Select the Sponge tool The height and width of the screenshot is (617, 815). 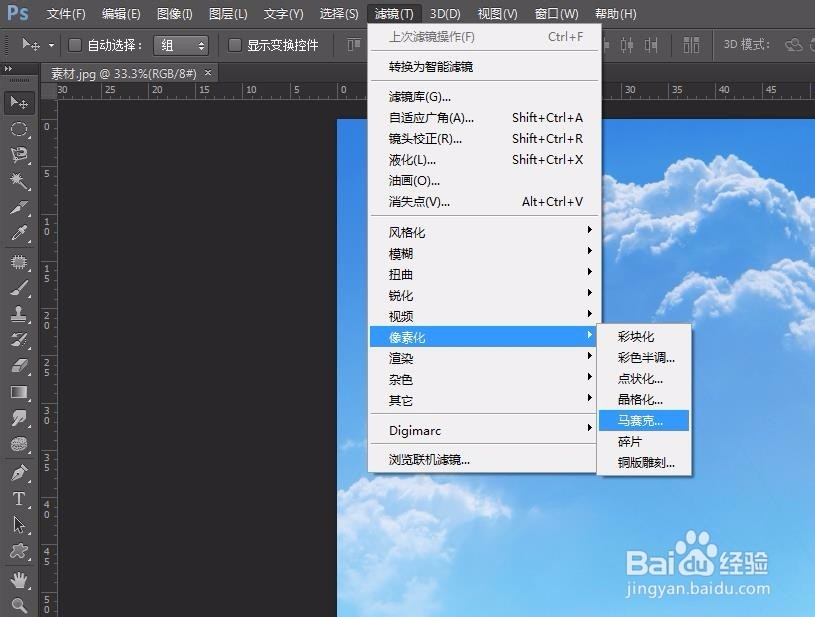point(19,444)
